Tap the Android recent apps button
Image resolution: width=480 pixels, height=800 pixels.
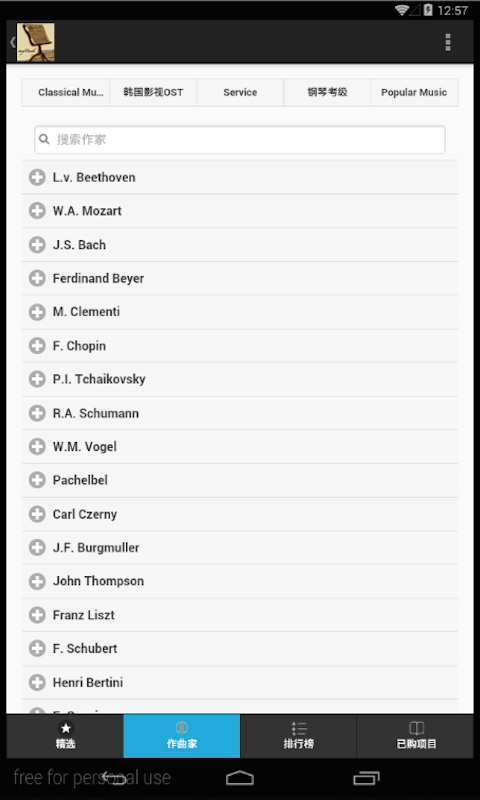click(366, 778)
